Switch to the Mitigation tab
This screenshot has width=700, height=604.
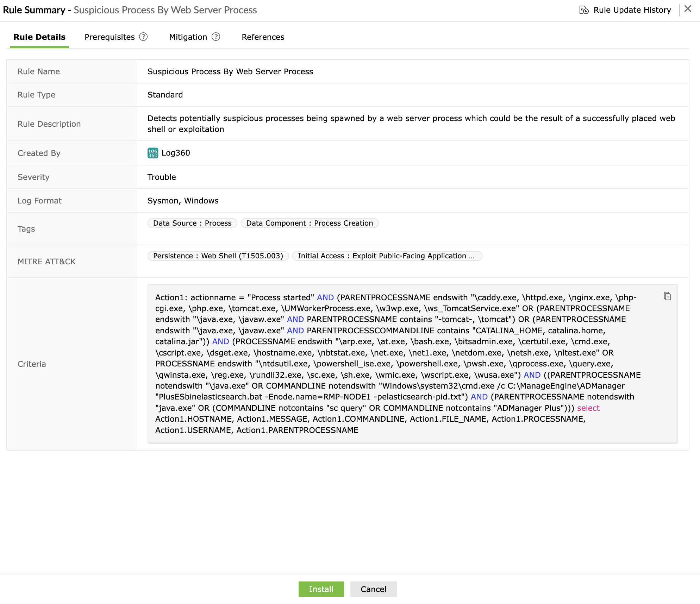pyautogui.click(x=188, y=37)
